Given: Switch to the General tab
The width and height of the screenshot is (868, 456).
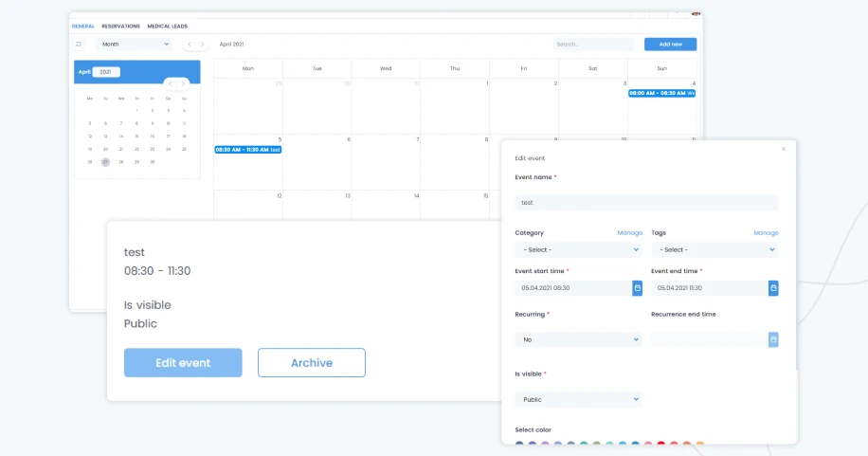Looking at the screenshot, I should (83, 26).
